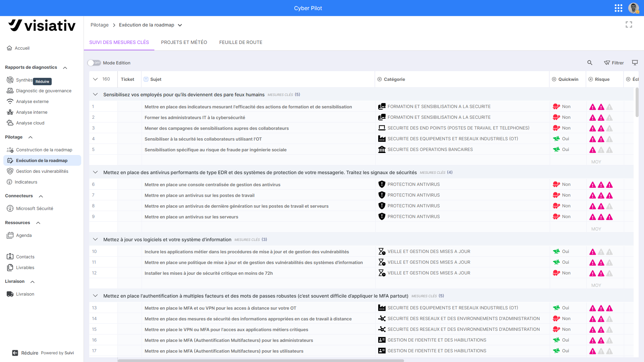Switch to FEUILLE DE ROUTE tab

click(241, 42)
